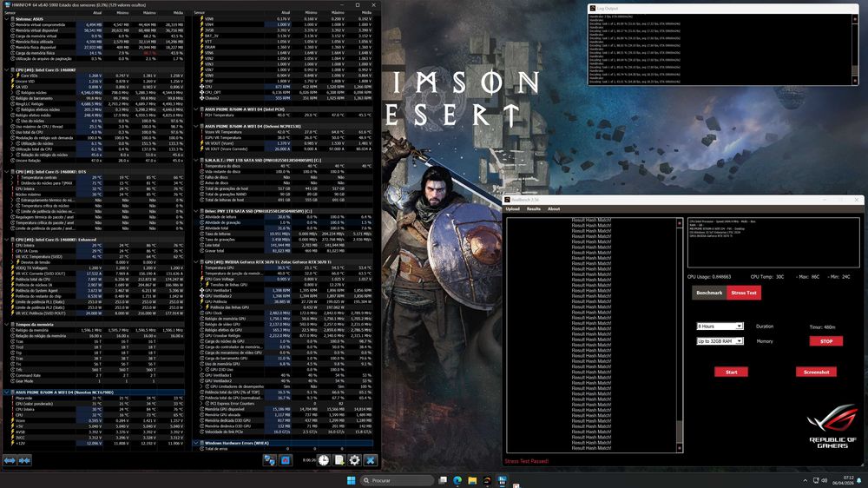Open File Explorer from taskbar
Image resolution: width=868 pixels, height=488 pixels.
click(472, 480)
